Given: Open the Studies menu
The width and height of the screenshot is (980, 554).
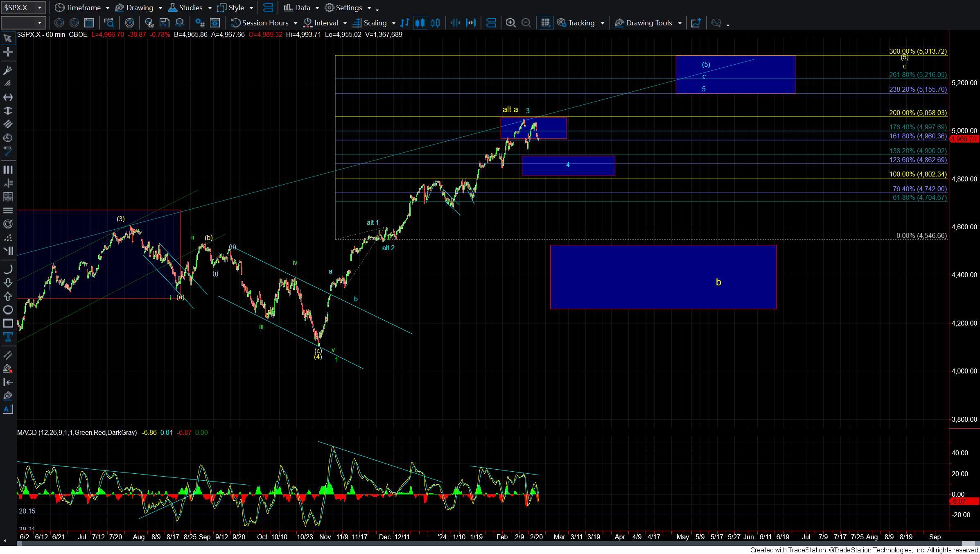Looking at the screenshot, I should click(190, 8).
